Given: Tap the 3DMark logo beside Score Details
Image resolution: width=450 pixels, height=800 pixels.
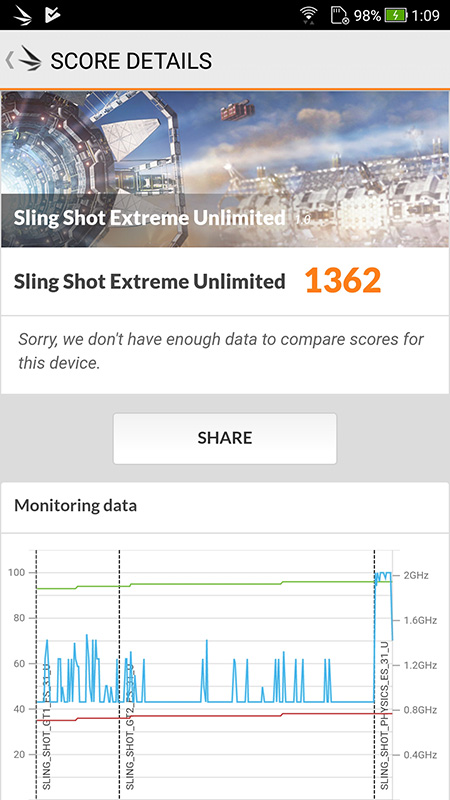Looking at the screenshot, I should pyautogui.click(x=30, y=60).
